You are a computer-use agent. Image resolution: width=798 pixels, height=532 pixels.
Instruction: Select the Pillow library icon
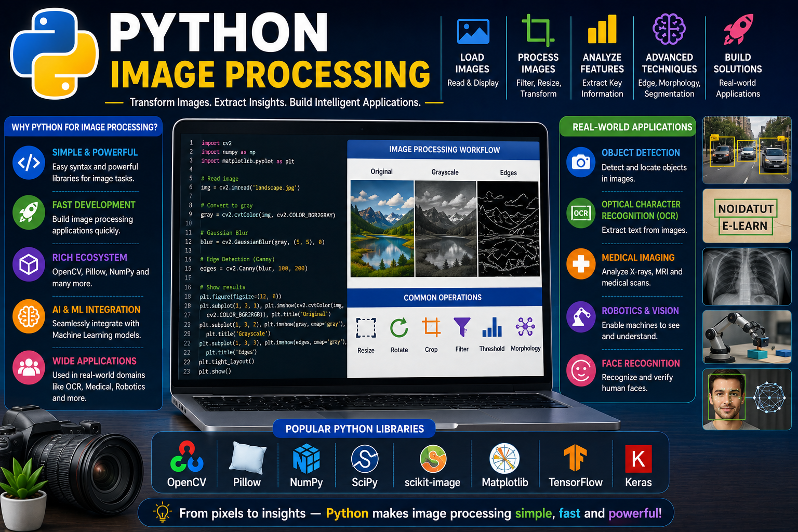point(247,457)
